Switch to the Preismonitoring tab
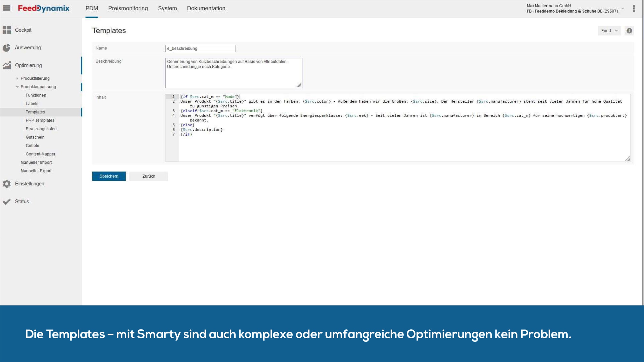The width and height of the screenshot is (644, 362). [128, 8]
